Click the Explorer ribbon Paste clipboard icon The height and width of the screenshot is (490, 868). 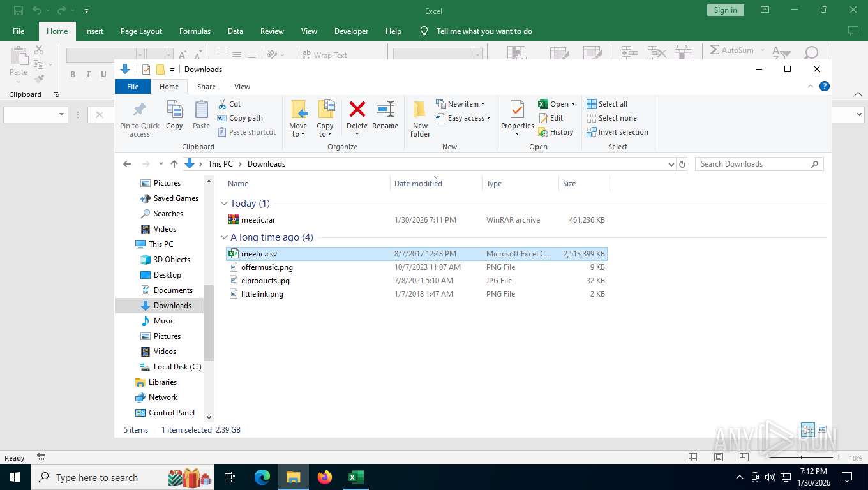[201, 110]
